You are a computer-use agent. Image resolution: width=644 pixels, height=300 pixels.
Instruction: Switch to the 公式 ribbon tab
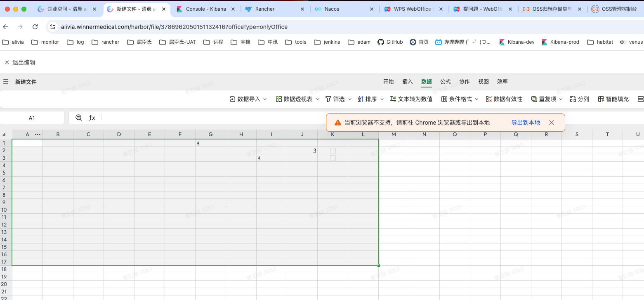pos(446,82)
